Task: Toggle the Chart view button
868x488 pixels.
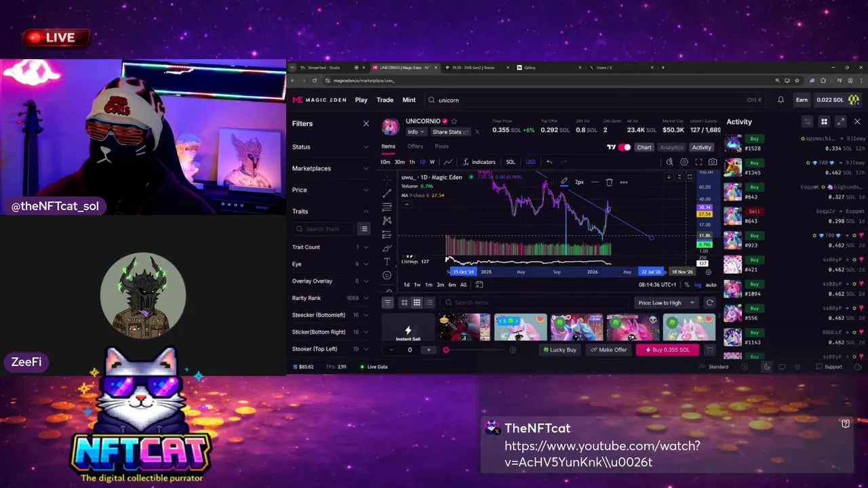Action: (644, 147)
